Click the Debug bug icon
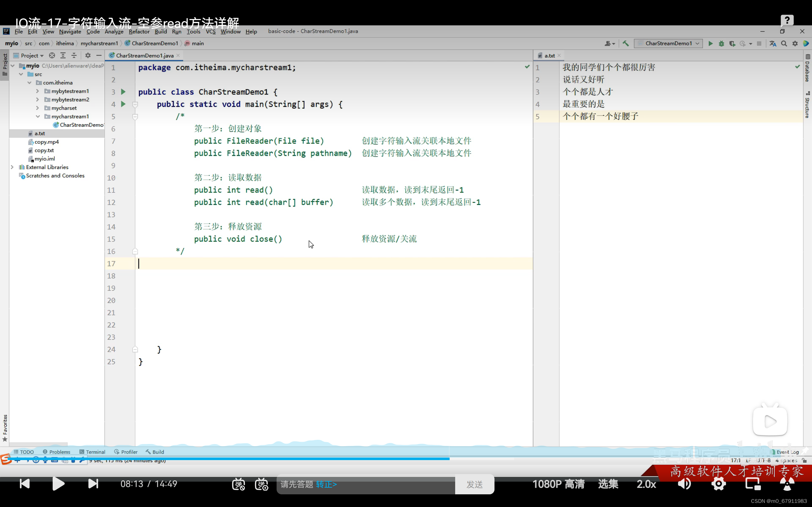812x507 pixels. click(721, 44)
